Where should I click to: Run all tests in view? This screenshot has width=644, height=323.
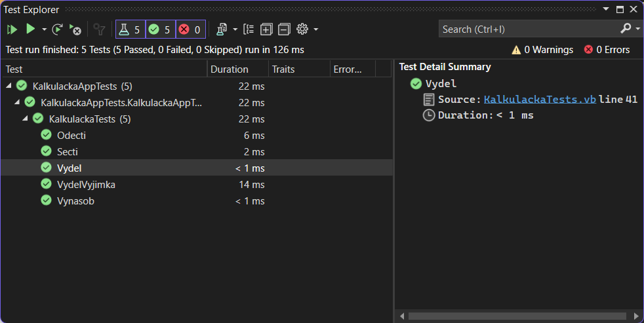tap(12, 29)
